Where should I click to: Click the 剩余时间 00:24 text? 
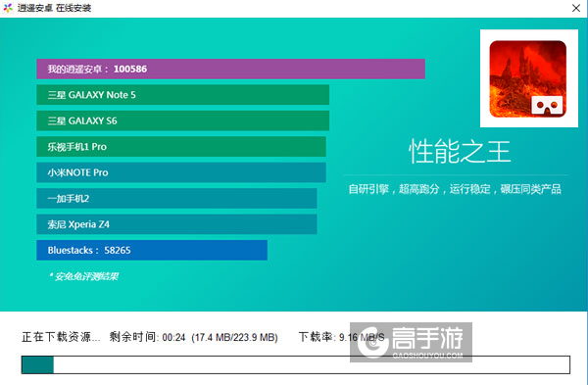pos(147,337)
